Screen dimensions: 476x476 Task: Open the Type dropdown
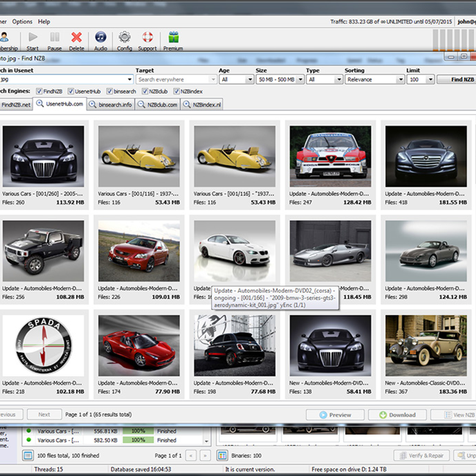click(324, 79)
